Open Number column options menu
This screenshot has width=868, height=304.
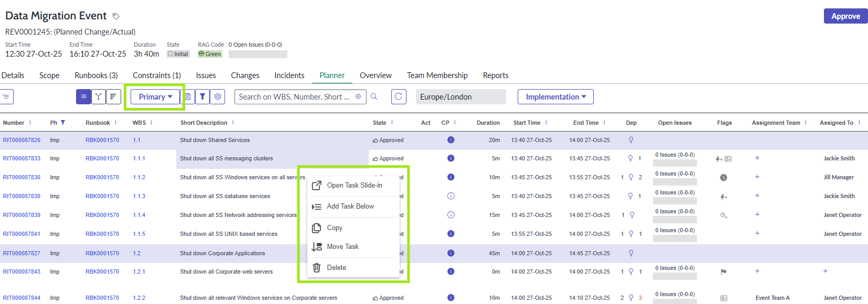tap(30, 123)
